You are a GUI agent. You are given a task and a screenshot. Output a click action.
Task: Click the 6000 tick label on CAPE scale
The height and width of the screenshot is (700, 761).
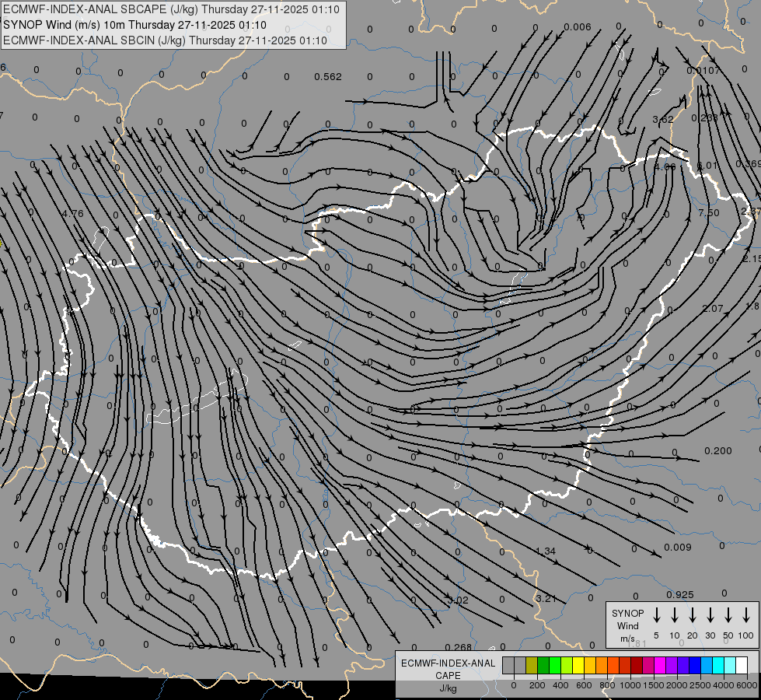click(747, 685)
